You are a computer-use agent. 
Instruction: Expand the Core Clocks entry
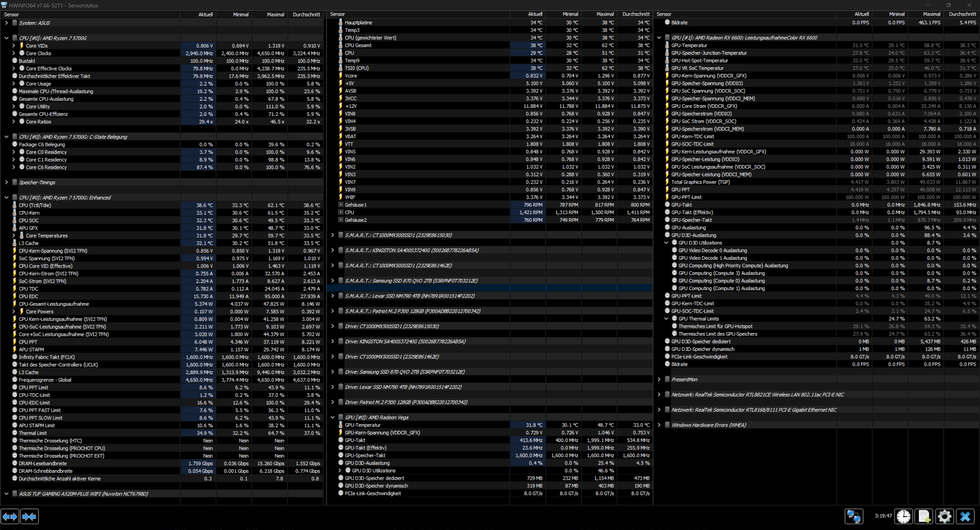(x=14, y=53)
